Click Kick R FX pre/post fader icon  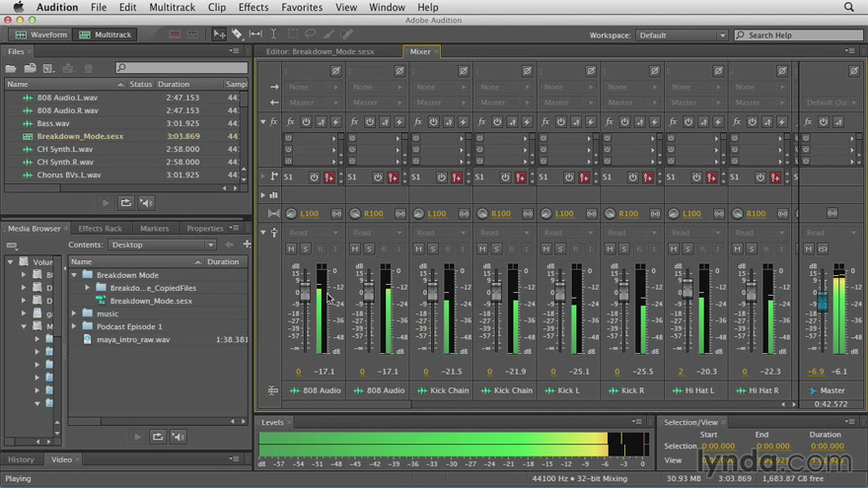click(x=639, y=121)
